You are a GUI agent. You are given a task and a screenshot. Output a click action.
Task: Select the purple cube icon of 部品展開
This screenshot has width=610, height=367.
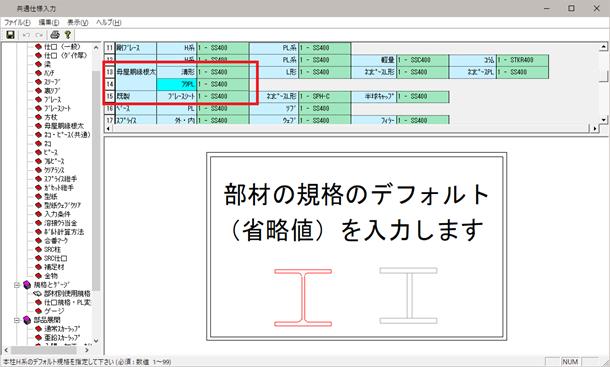click(27, 320)
